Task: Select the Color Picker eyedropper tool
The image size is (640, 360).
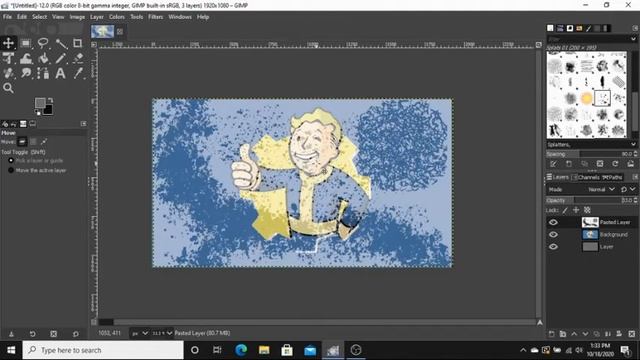Action: point(78,73)
